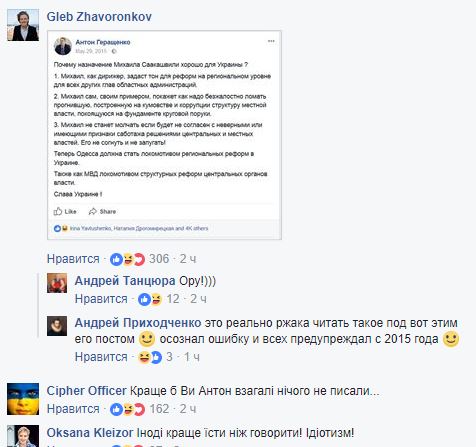The width and height of the screenshot is (476, 447).
Task: Click the Андрей Приходченко name link
Action: (x=138, y=323)
